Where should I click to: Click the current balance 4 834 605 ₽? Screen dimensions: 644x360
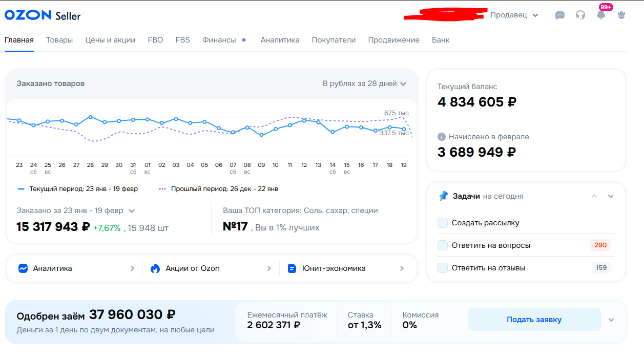coord(477,102)
